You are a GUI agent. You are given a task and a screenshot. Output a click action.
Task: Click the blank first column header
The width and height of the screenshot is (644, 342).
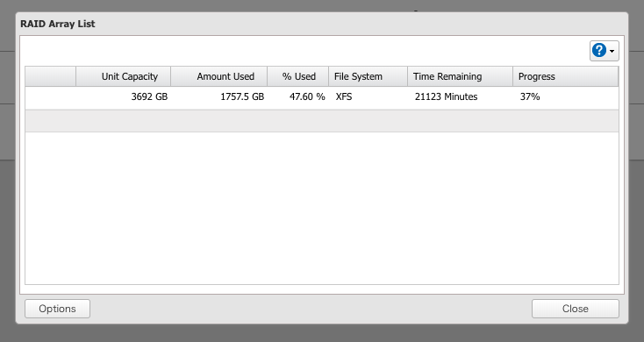(51, 76)
